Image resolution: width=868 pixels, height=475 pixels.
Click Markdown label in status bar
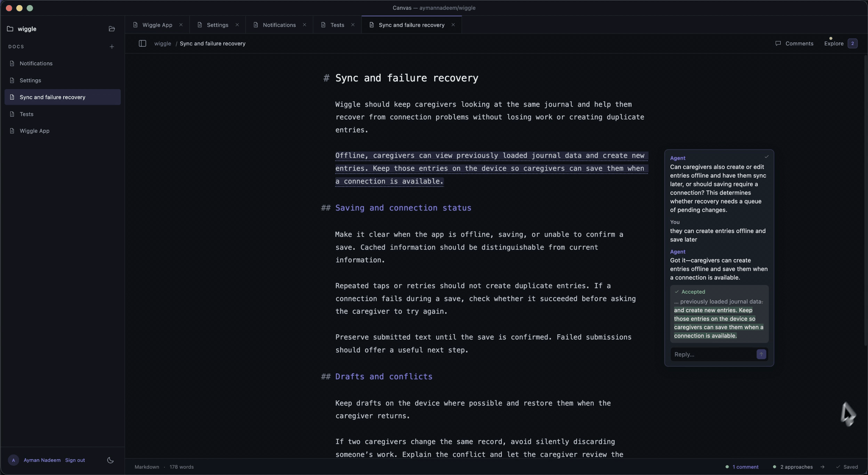pyautogui.click(x=147, y=467)
